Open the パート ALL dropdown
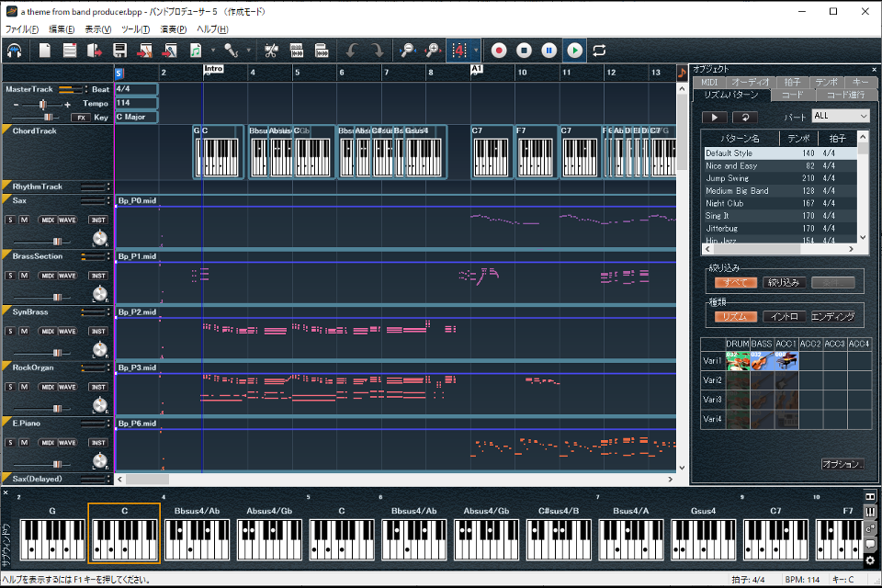 pos(840,116)
